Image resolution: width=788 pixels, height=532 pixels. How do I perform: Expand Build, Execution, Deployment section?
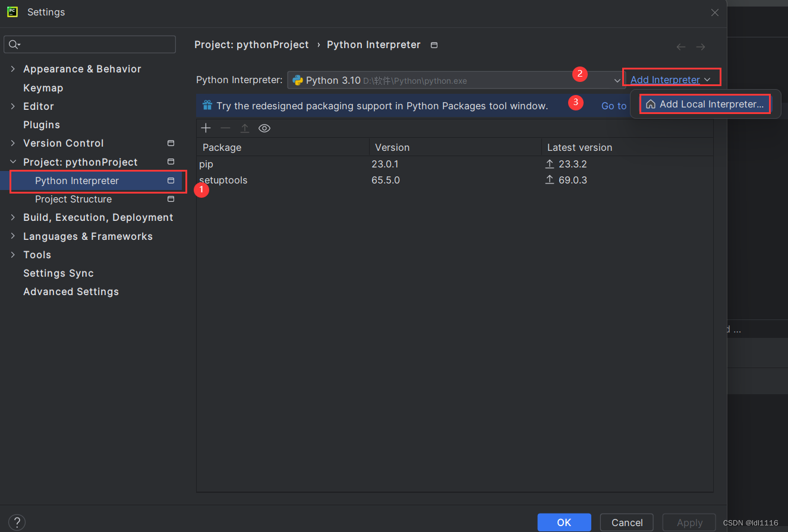pos(12,217)
